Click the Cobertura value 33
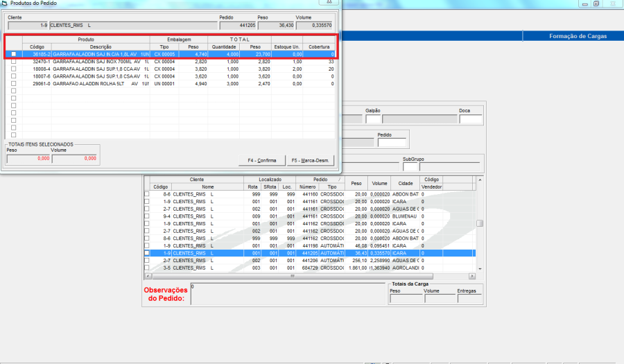Image resolution: width=624 pixels, height=364 pixels. [x=331, y=62]
